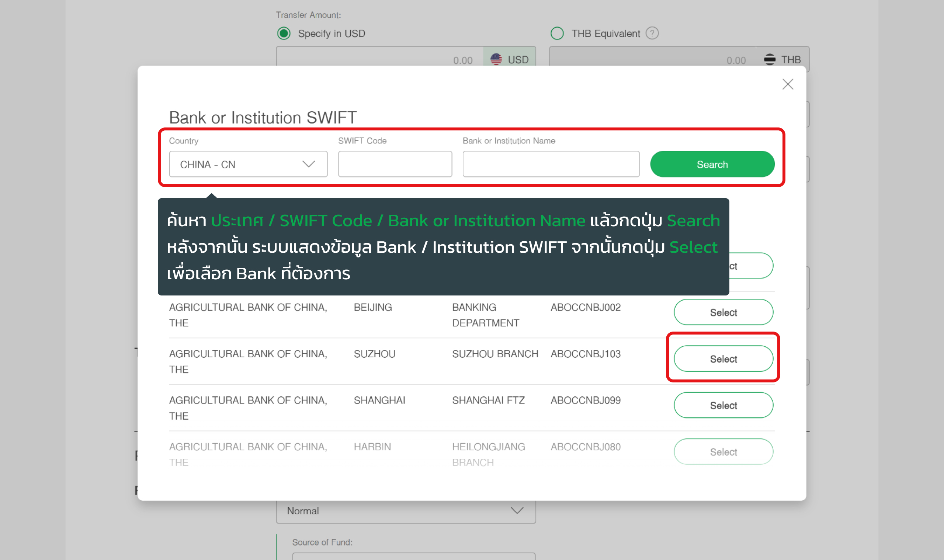Click the ABOCCNBJ002 SWIFT code text
Viewport: 944px width, 560px height.
pos(585,308)
